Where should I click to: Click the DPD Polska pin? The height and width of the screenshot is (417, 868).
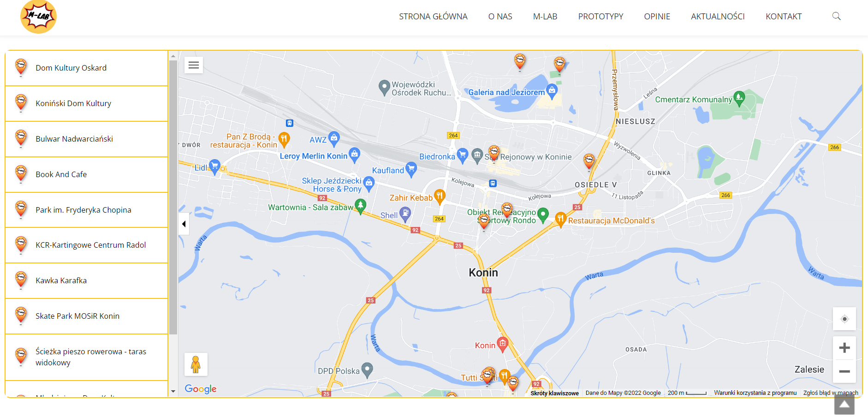point(367,369)
